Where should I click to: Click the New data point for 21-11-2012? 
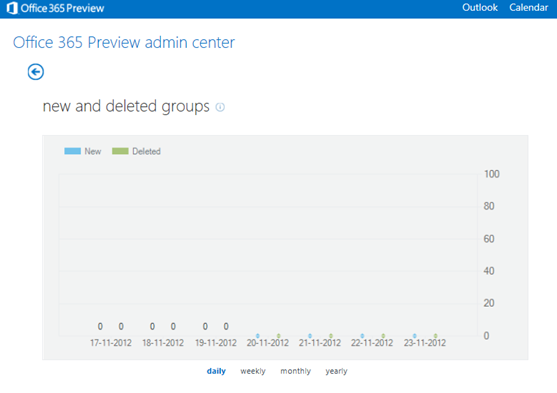tap(310, 336)
